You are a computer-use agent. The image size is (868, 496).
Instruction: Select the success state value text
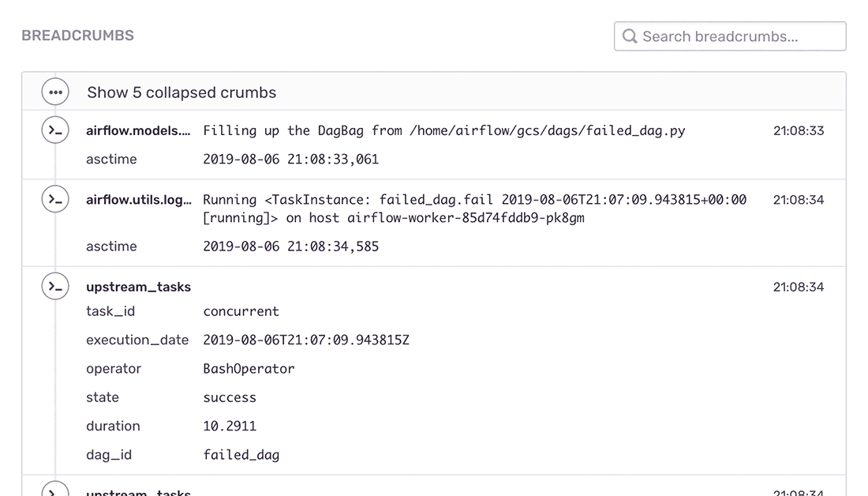(x=230, y=397)
